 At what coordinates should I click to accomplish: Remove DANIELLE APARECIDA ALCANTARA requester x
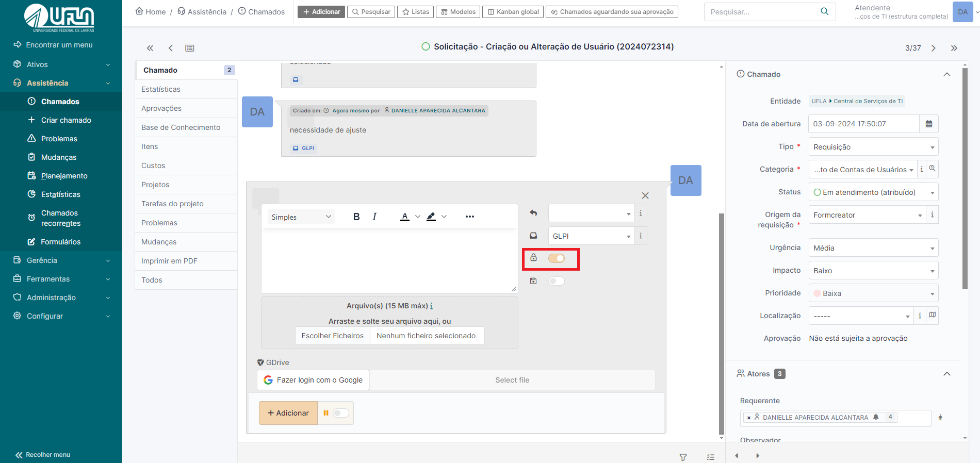[749, 418]
